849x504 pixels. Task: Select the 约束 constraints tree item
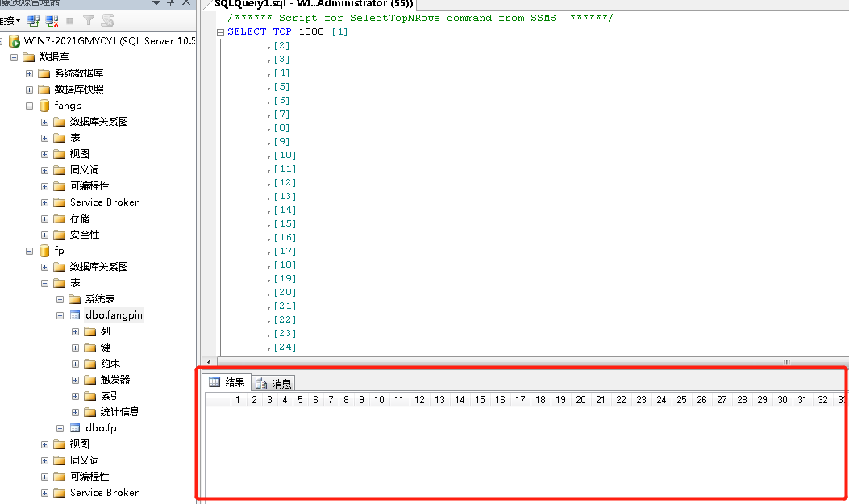(x=110, y=364)
